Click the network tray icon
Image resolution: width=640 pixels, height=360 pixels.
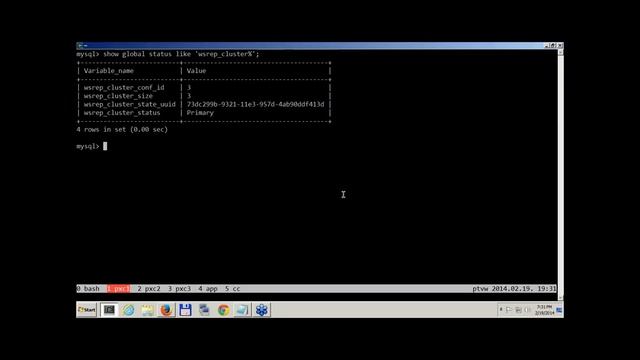coord(518,310)
